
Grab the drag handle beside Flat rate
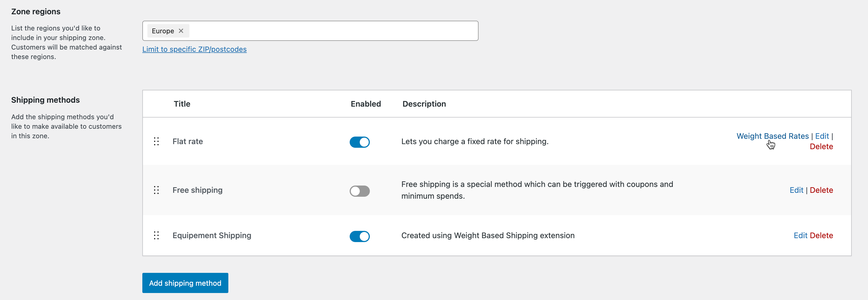tap(156, 142)
